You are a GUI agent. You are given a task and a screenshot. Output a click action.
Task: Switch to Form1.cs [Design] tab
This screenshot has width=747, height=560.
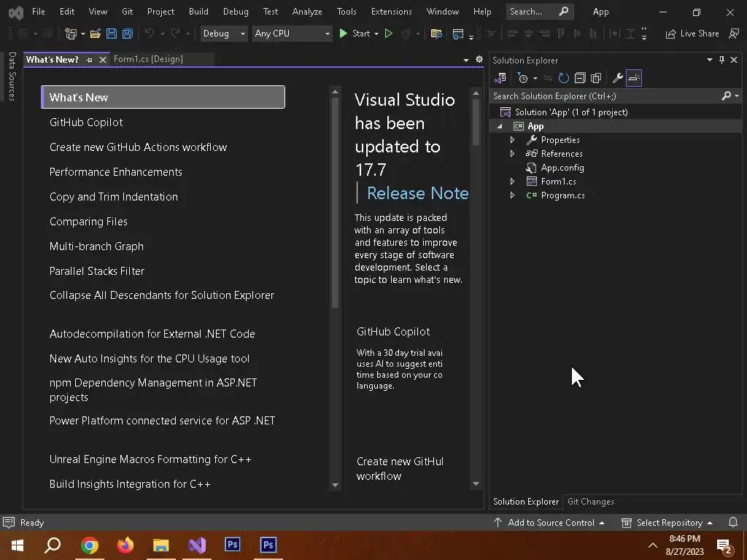148,59
